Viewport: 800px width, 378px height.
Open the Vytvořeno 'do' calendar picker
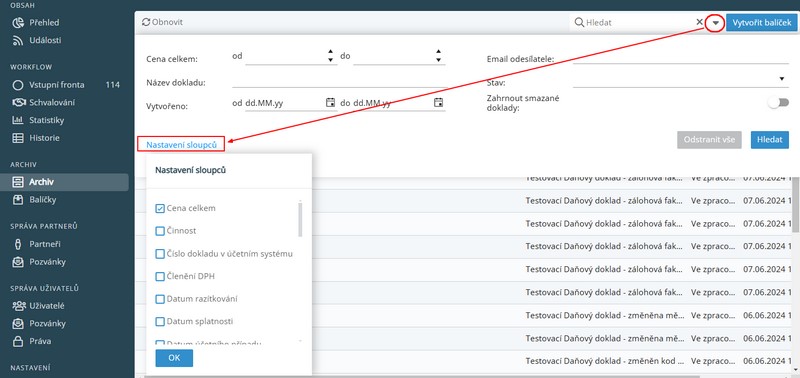(438, 103)
